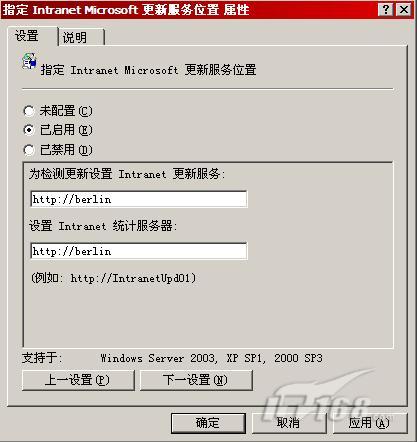Select the 已禁用 radio button
Image resolution: width=417 pixels, height=442 pixels.
point(29,150)
